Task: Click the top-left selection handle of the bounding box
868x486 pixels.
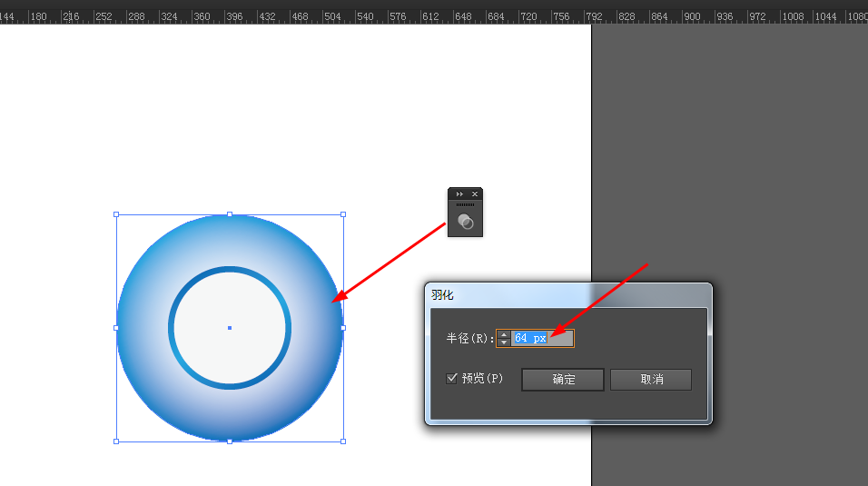Action: pyautogui.click(x=116, y=214)
